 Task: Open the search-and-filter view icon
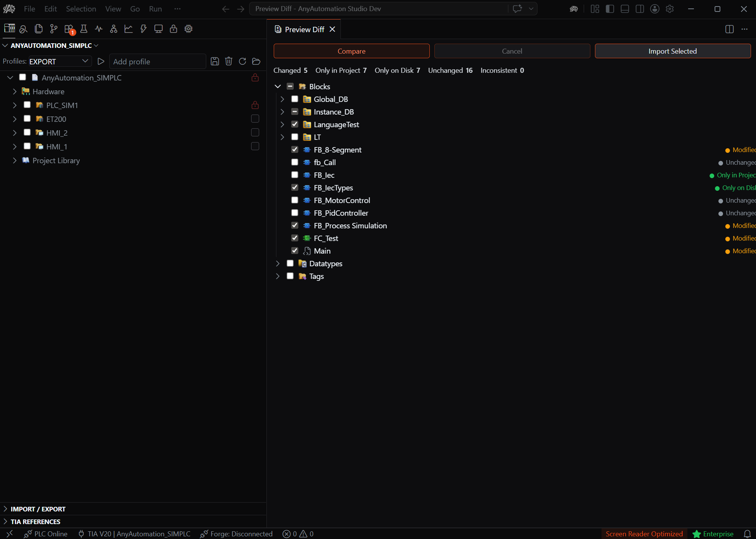click(24, 29)
